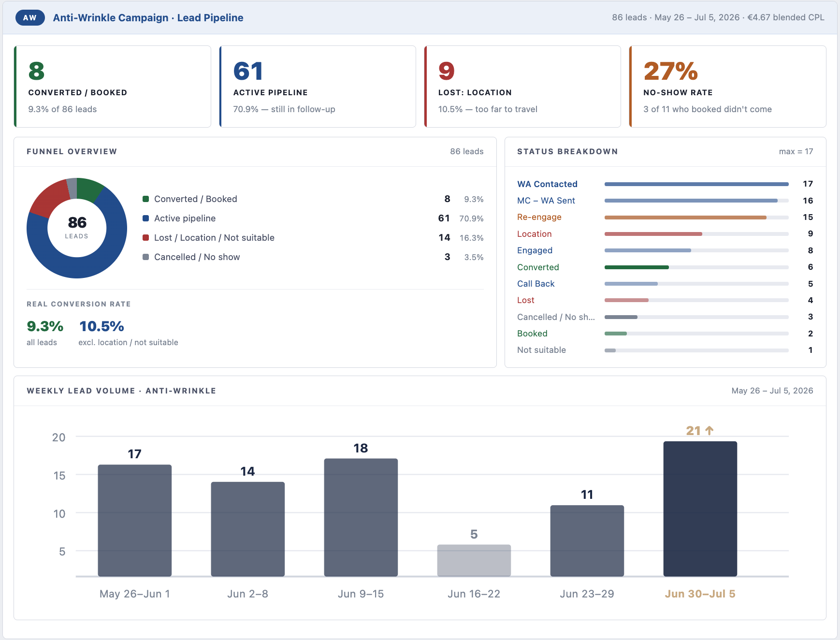Screen dimensions: 840x640
Task: Click the Booked status label
Action: point(532,334)
